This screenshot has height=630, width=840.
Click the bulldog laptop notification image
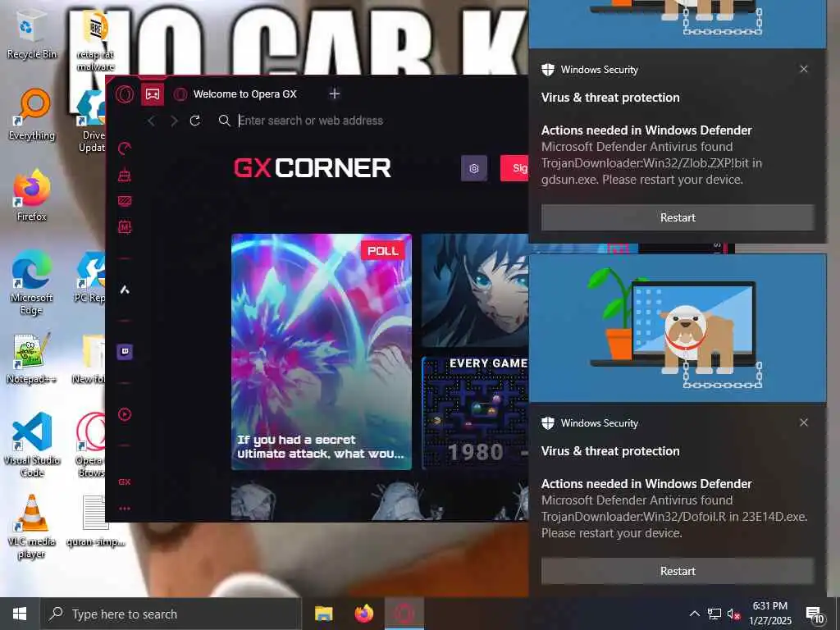point(678,328)
